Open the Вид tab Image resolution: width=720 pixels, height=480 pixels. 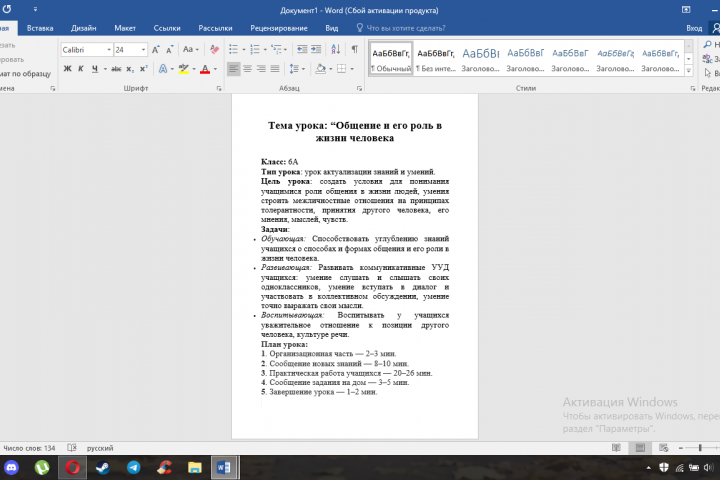click(332, 28)
